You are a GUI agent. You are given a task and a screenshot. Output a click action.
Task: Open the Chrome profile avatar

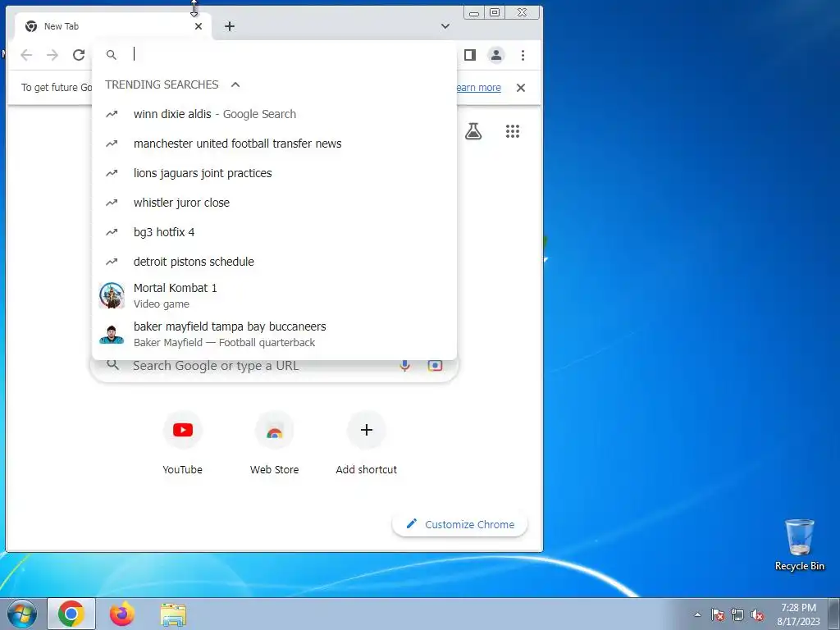496,55
